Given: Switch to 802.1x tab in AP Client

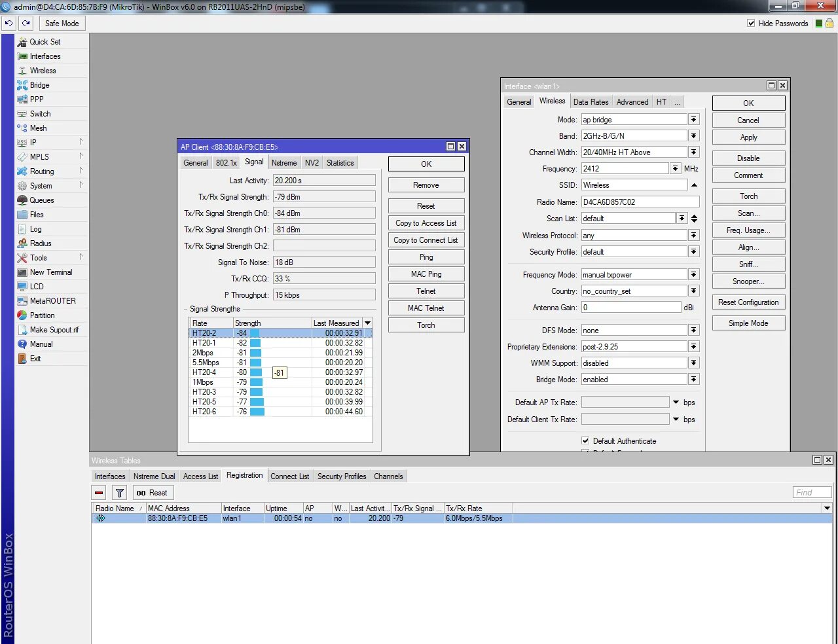Looking at the screenshot, I should (x=226, y=163).
